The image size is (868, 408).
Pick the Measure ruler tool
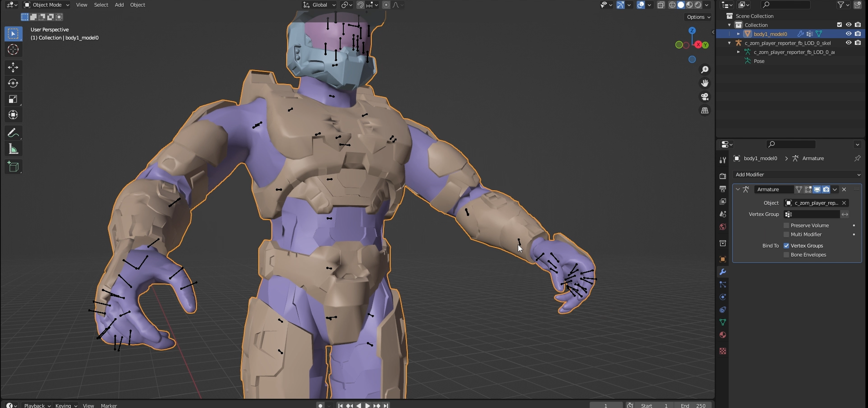13,149
